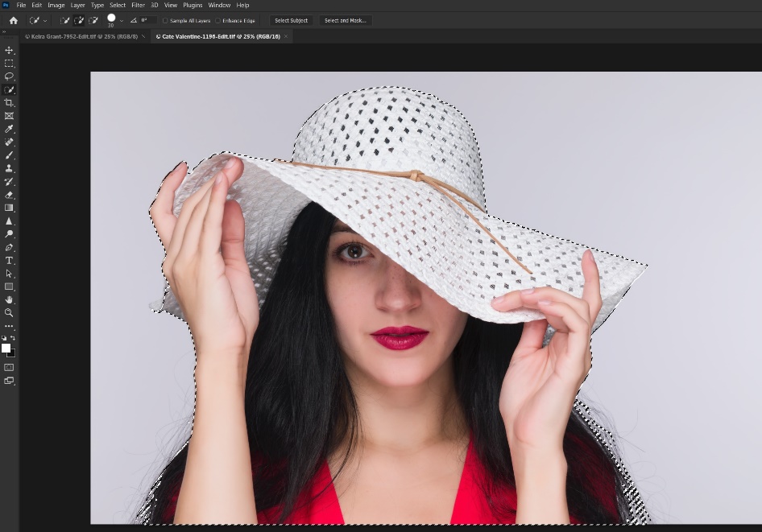This screenshot has height=532, width=762.
Task: Click the Home button in options bar
Action: (x=13, y=20)
